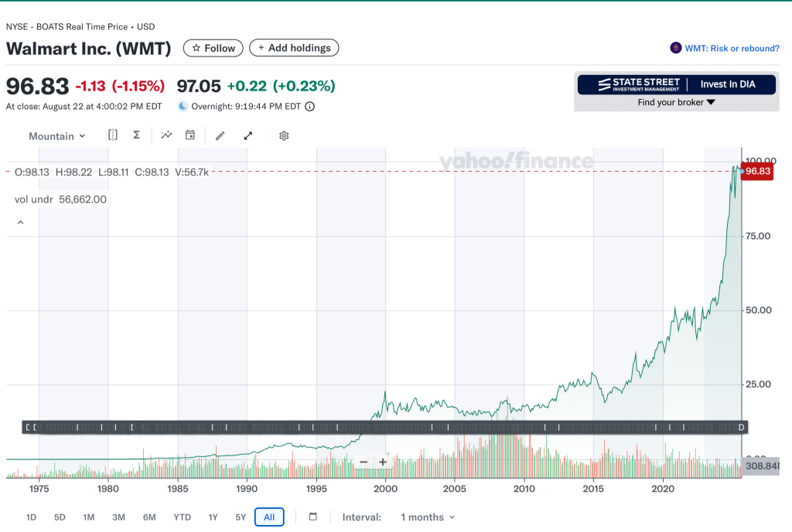The width and height of the screenshot is (792, 532).
Task: Zoom in with the plus icon
Action: [382, 462]
